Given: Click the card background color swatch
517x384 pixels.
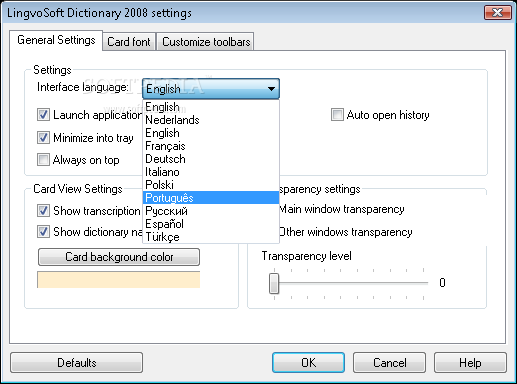Looking at the screenshot, I should coord(118,279).
